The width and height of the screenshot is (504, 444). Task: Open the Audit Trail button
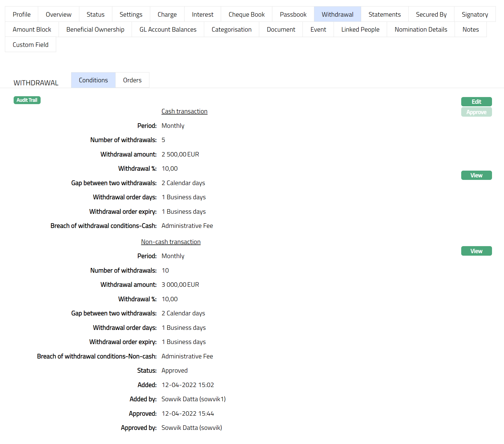pos(27,100)
